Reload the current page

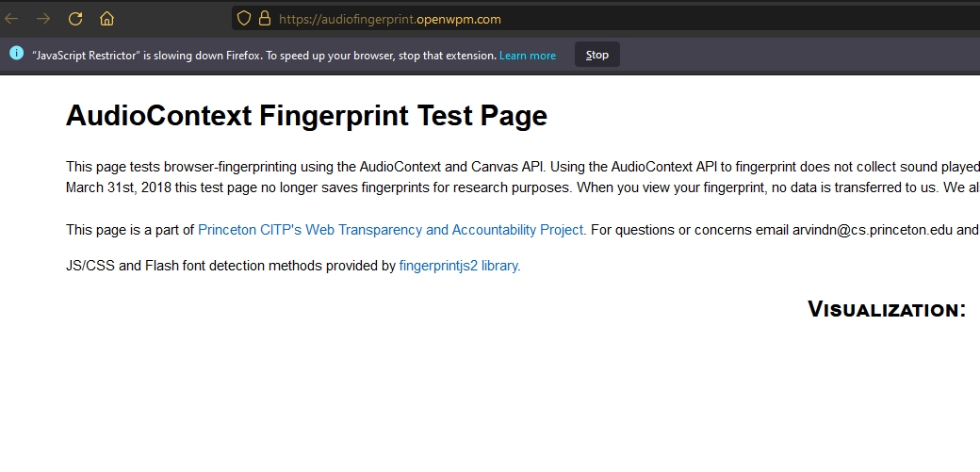pos(75,18)
